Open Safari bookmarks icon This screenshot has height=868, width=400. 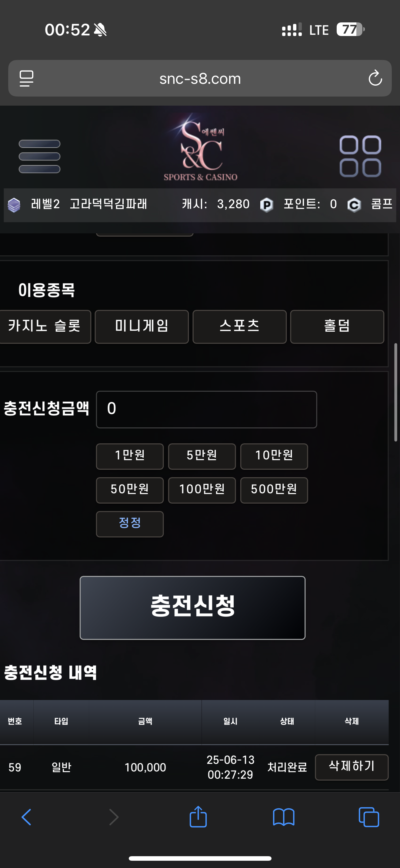point(284,817)
